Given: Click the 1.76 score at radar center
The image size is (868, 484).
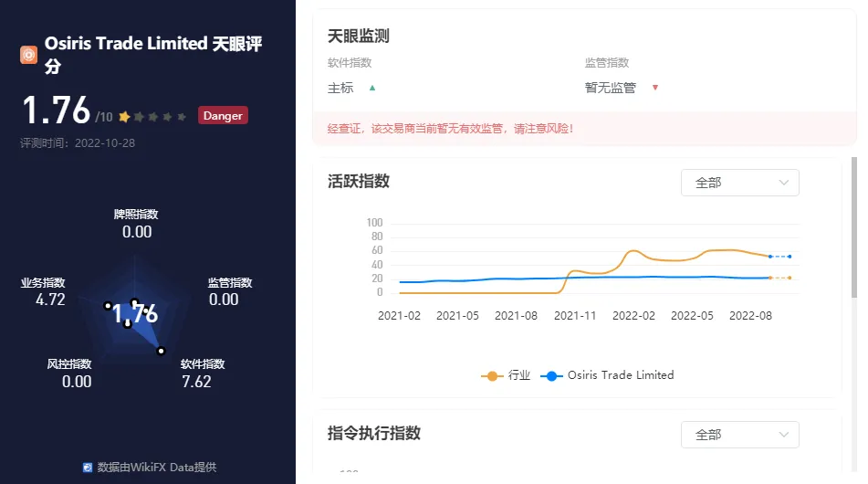Looking at the screenshot, I should (x=135, y=313).
